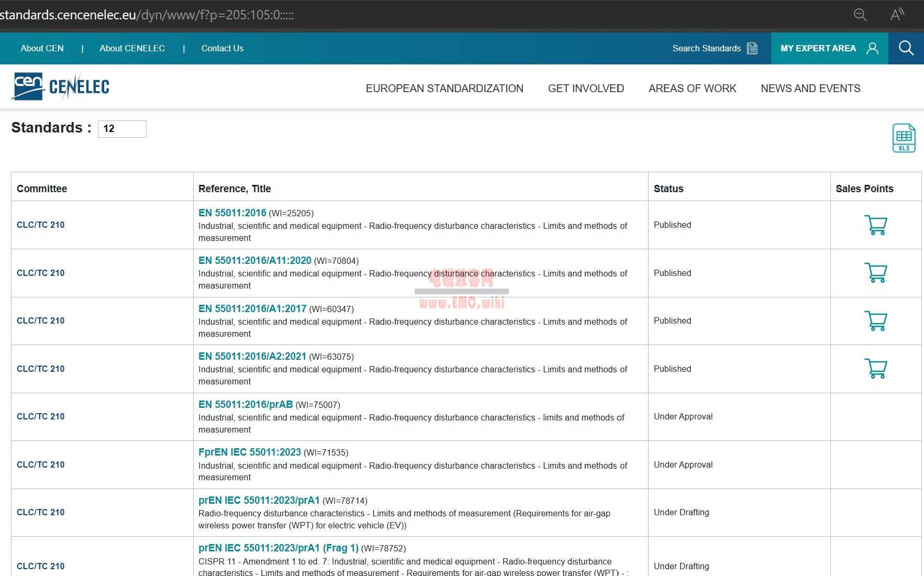The image size is (924, 576).
Task: Click Under Drafting status in WI=78714 row
Action: 682,512
